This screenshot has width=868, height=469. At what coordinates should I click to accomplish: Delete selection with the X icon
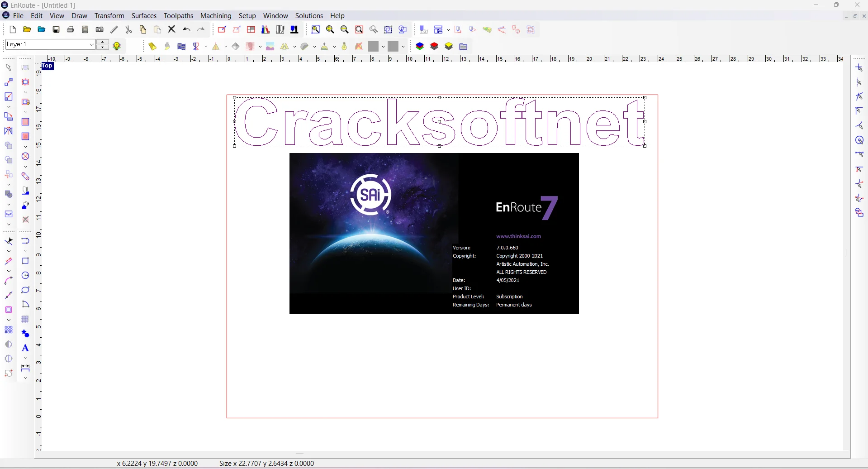(x=172, y=30)
